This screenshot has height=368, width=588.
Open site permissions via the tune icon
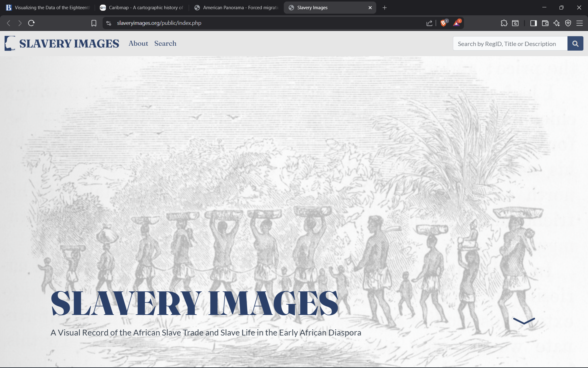tap(108, 23)
